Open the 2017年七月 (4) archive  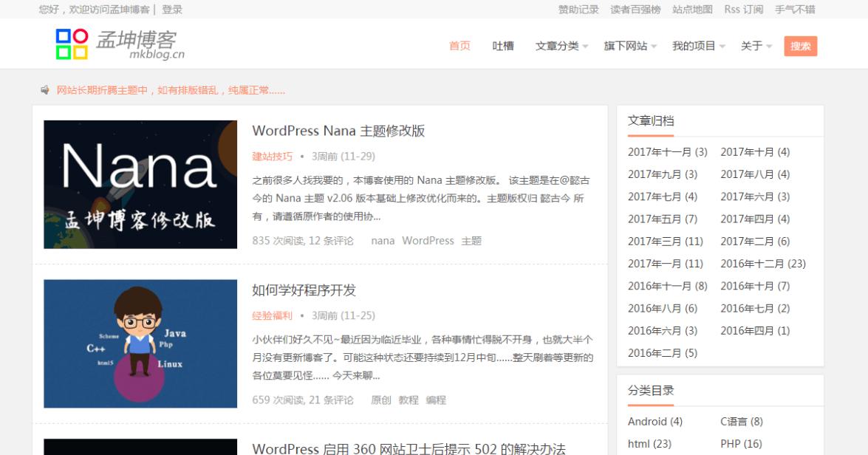click(x=663, y=196)
